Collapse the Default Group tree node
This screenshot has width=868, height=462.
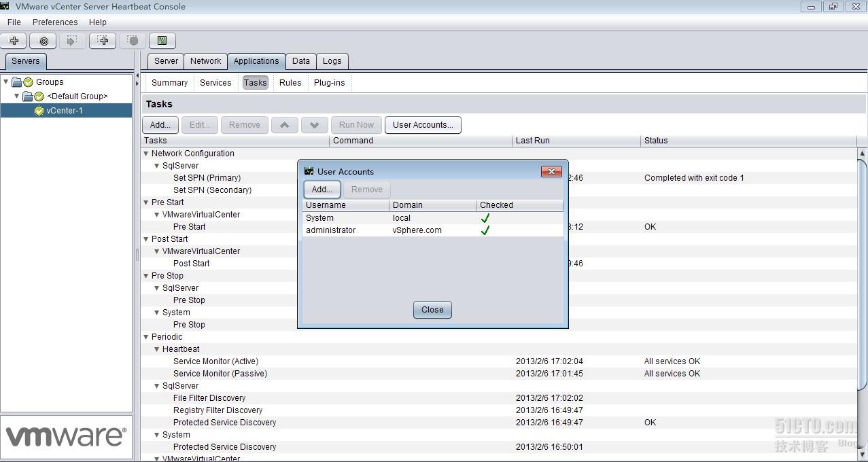click(17, 96)
